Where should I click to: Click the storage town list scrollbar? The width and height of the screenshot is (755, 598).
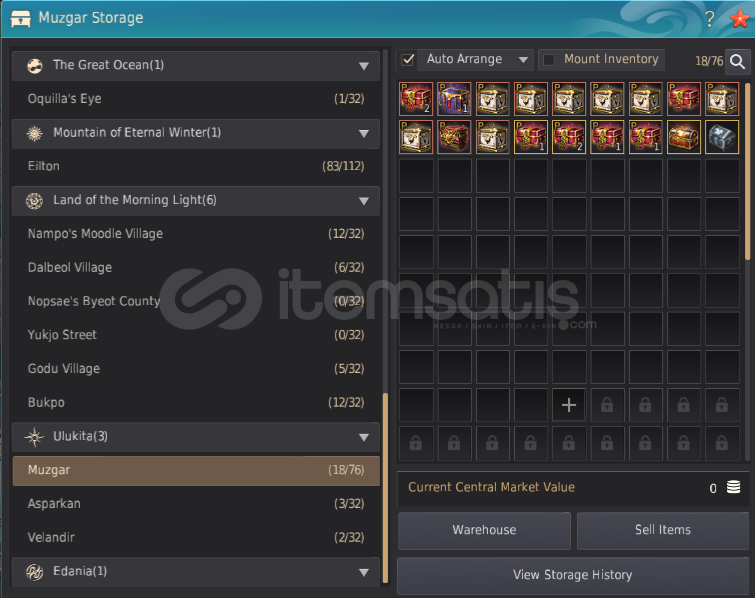click(x=385, y=488)
